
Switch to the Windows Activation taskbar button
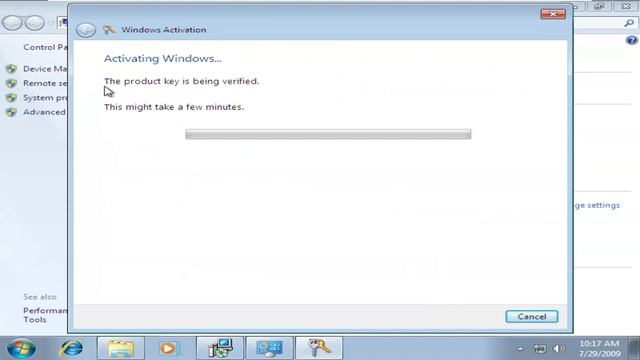click(x=319, y=349)
